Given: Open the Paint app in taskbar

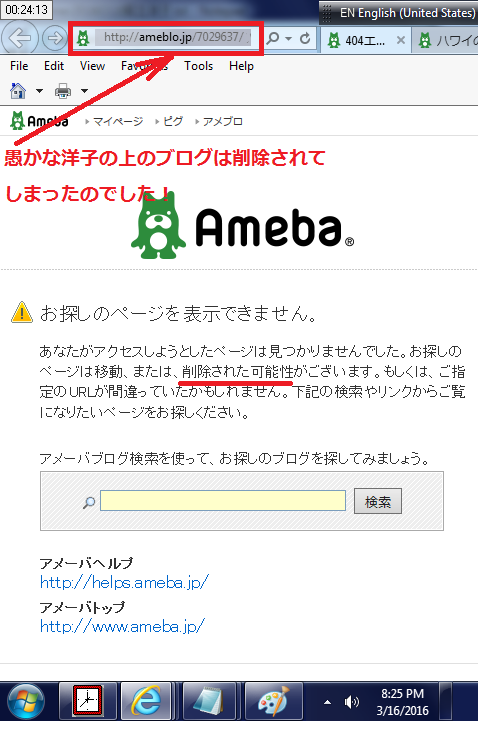Looking at the screenshot, I should (274, 701).
